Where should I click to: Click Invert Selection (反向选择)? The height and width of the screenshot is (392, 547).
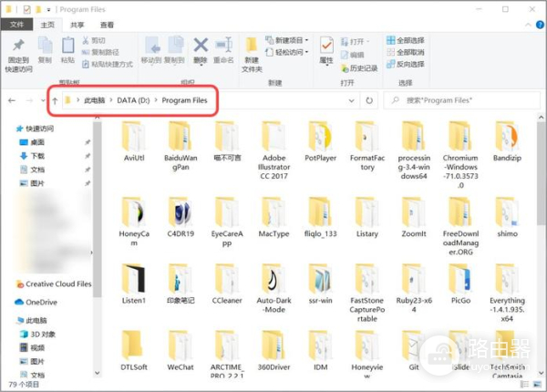point(406,64)
